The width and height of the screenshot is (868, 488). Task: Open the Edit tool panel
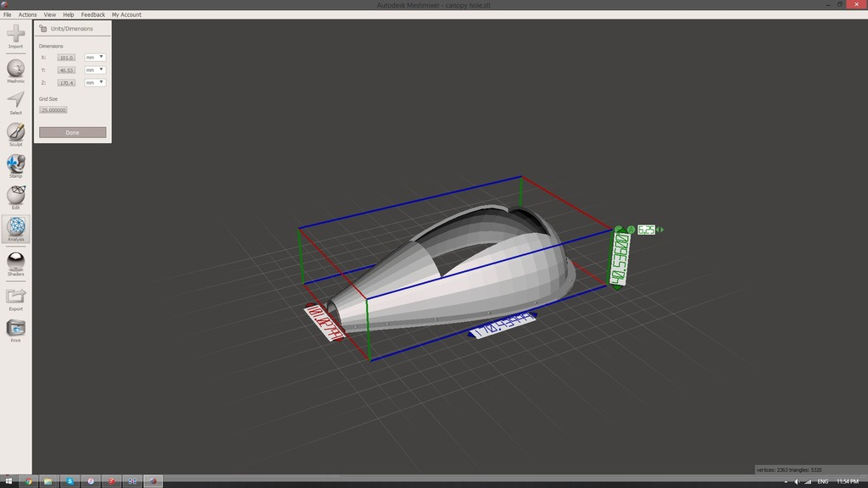15,195
